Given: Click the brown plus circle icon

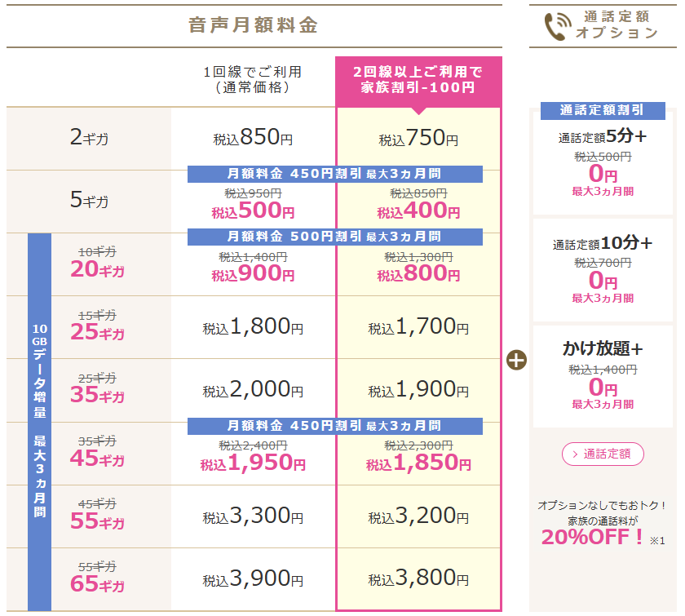Looking at the screenshot, I should click(x=516, y=361).
